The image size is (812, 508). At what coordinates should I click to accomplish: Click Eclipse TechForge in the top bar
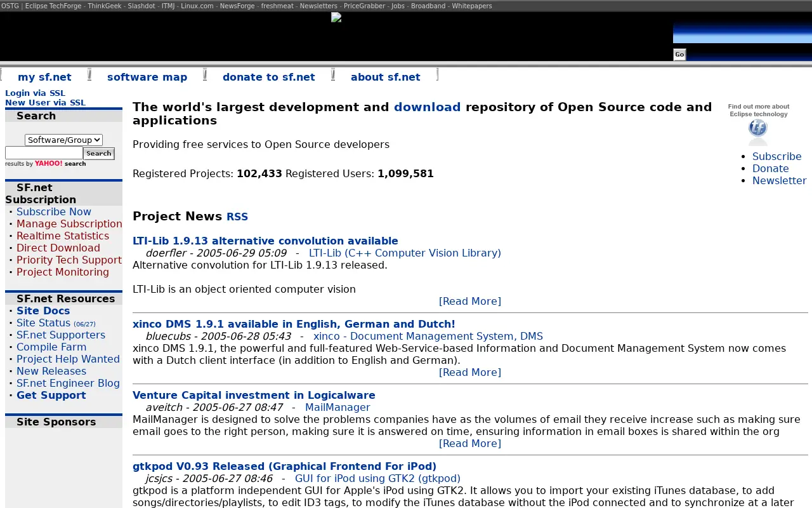(x=53, y=6)
